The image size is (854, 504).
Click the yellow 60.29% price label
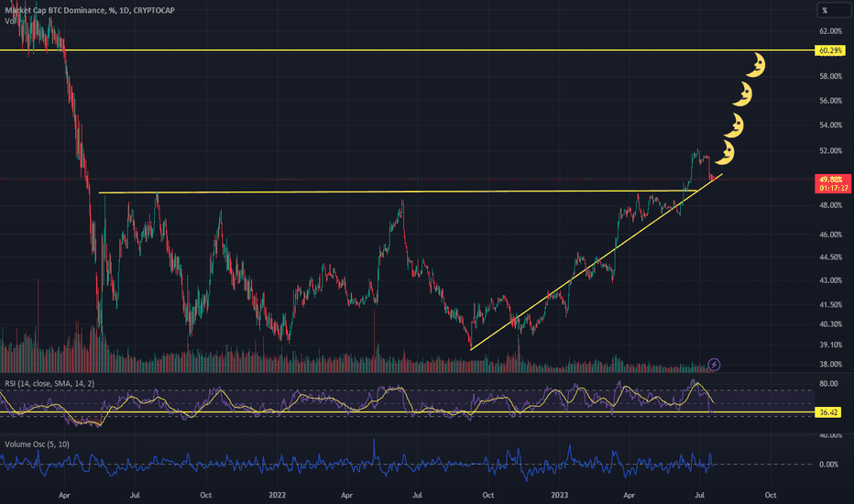(830, 50)
